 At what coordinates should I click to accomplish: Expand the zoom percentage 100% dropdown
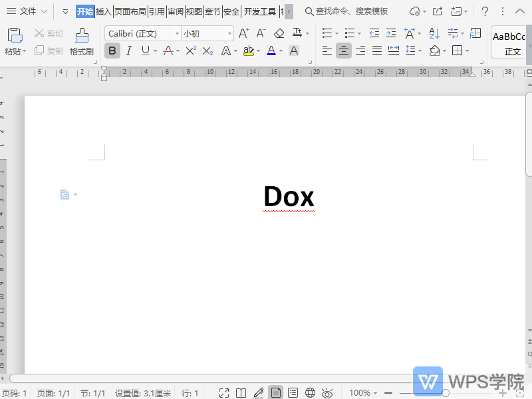[376, 393]
